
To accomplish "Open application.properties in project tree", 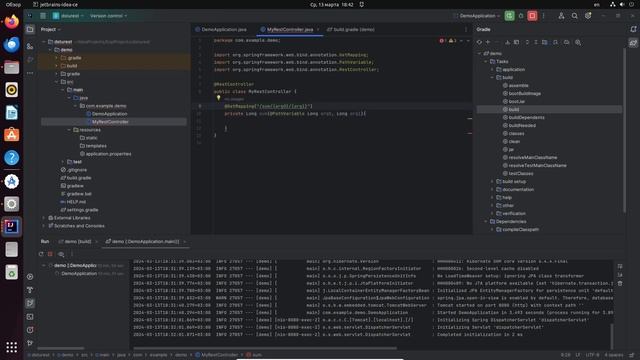I will pyautogui.click(x=108, y=154).
